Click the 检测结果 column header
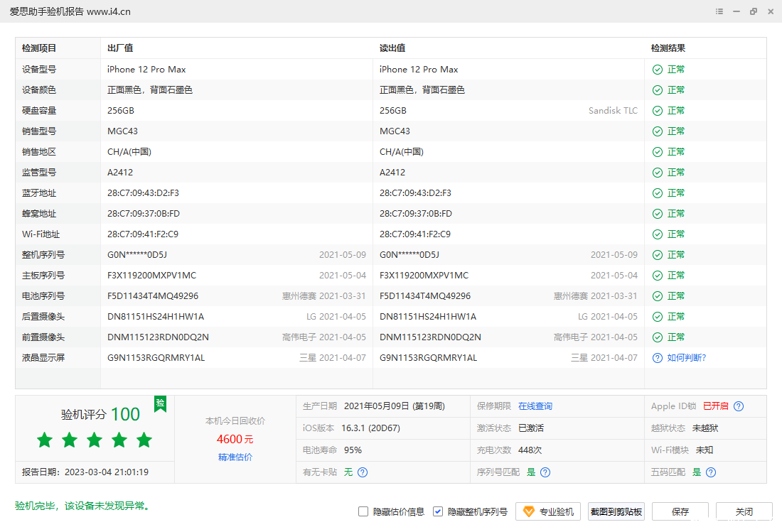Screen dimensions: 782x532 point(668,48)
